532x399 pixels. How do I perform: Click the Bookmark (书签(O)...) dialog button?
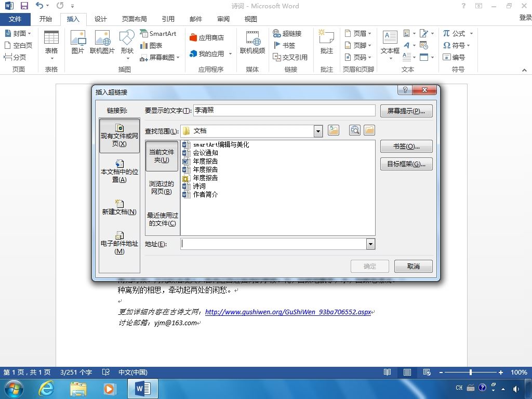(406, 146)
